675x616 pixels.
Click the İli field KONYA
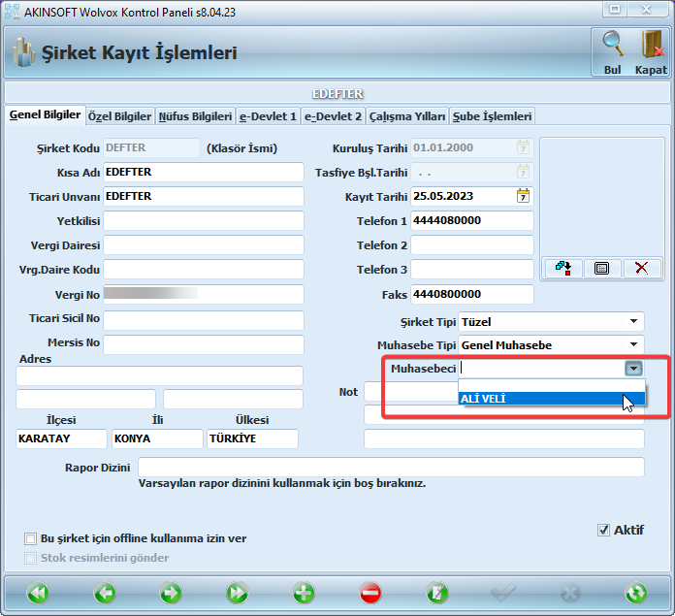[157, 438]
